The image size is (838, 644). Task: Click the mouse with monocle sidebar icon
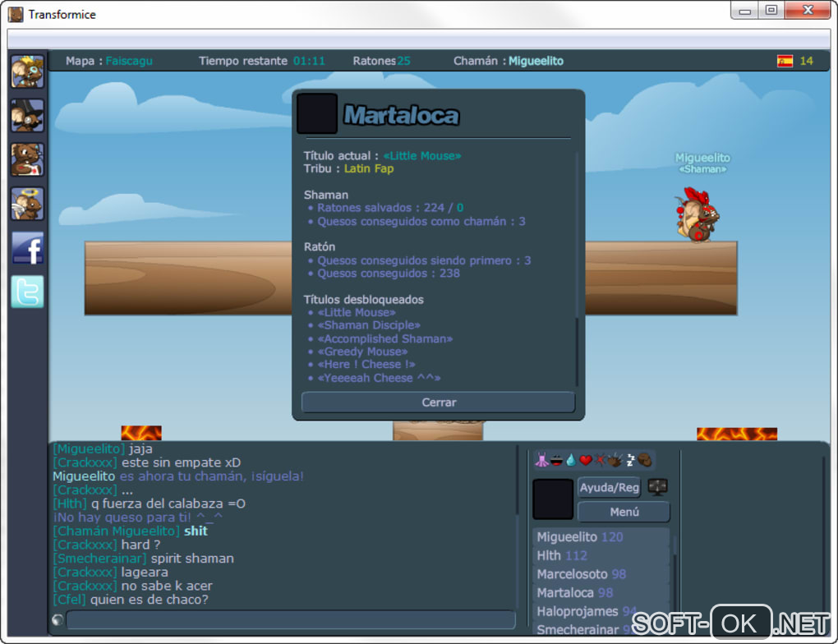point(27,71)
